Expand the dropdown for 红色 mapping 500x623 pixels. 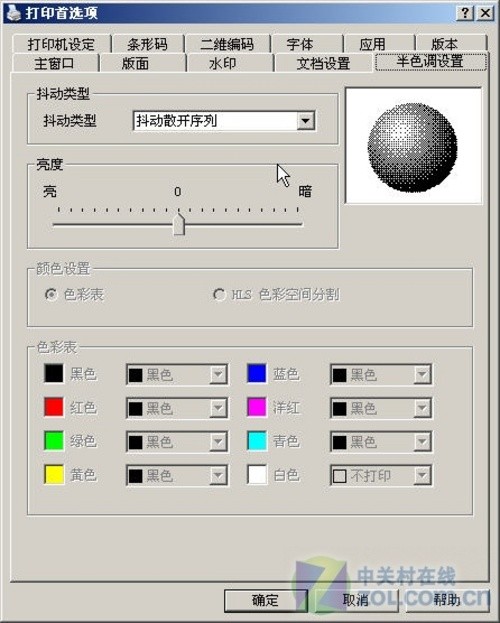point(218,408)
